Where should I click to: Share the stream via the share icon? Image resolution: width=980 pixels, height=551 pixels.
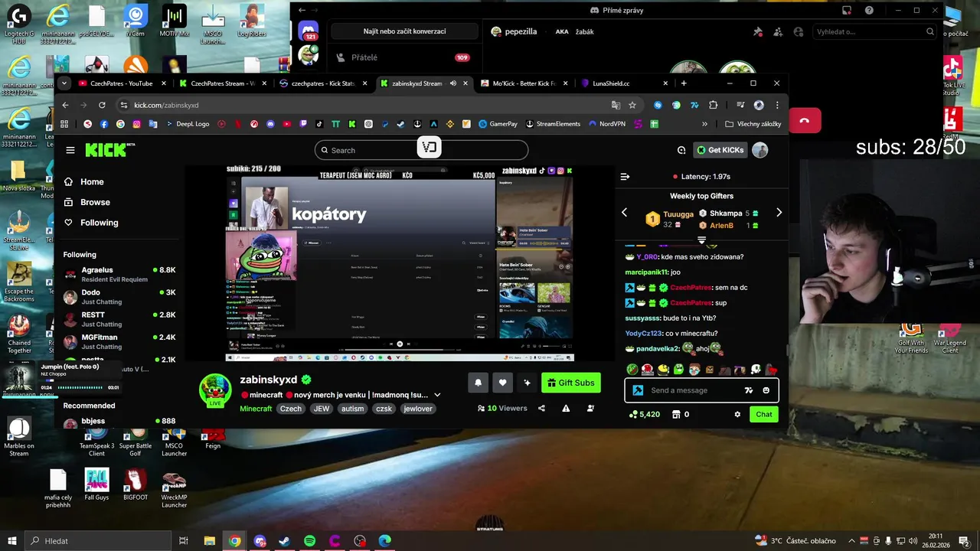point(541,409)
